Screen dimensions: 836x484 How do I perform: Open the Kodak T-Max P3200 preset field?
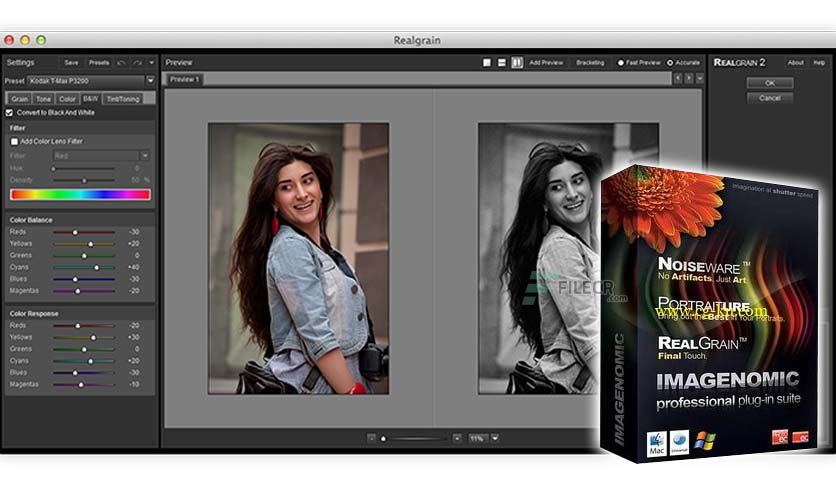point(86,80)
